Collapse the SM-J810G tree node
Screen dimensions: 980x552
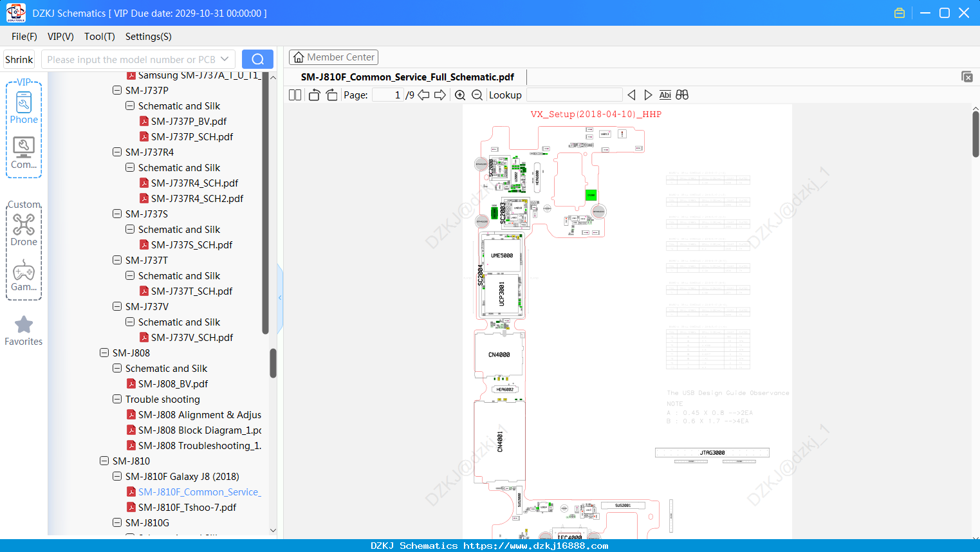click(117, 523)
